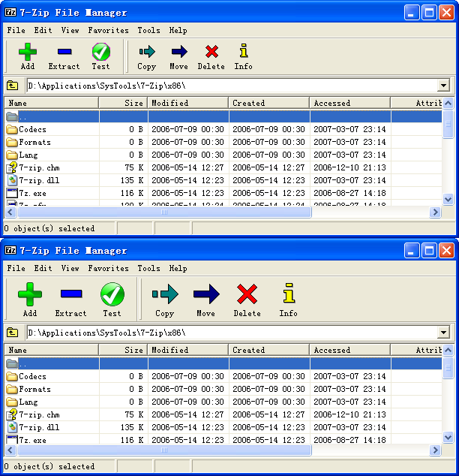This screenshot has width=459, height=476.
Task: Select 7-zip.dll file icon in top window
Action: (12, 180)
